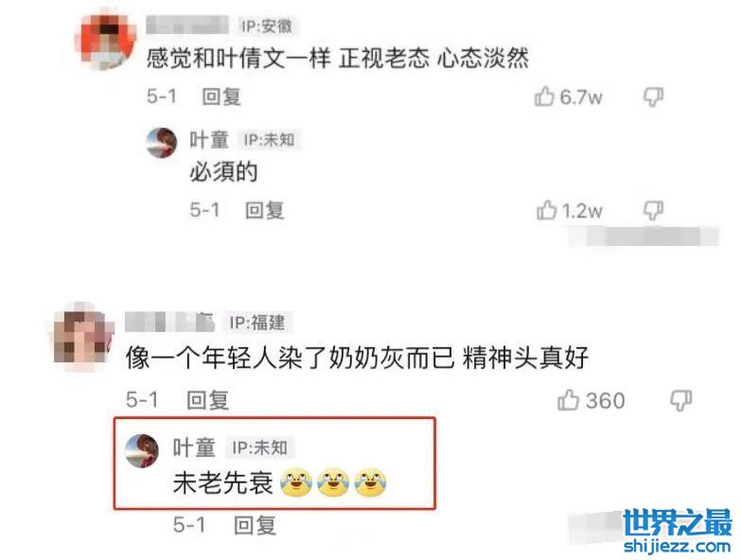Viewport: 741px width, 560px height.
Task: Open 叶童 username on 未老先衰 reply
Action: (x=194, y=447)
